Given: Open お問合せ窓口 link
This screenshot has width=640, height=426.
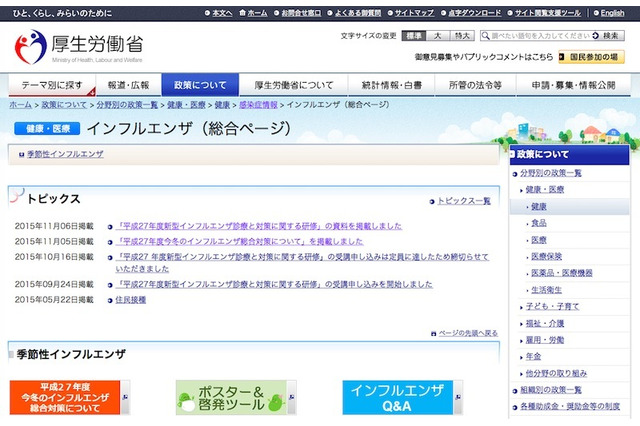Looking at the screenshot, I should tap(301, 13).
